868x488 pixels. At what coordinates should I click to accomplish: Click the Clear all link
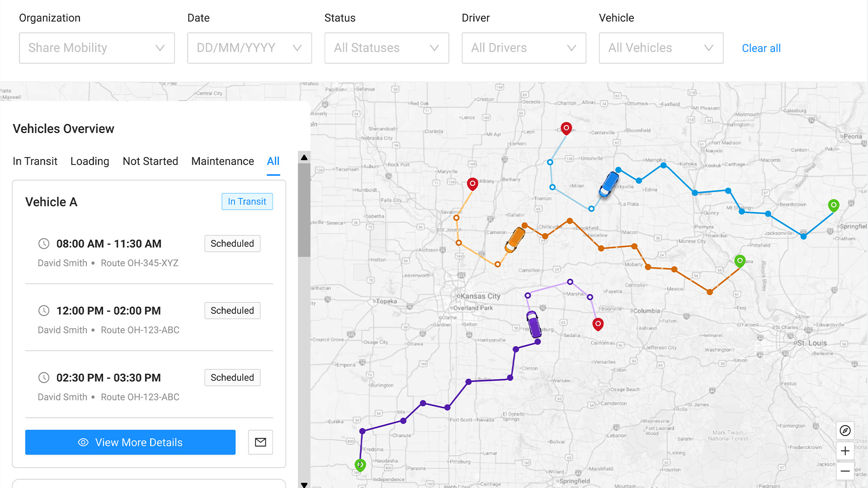tap(761, 48)
